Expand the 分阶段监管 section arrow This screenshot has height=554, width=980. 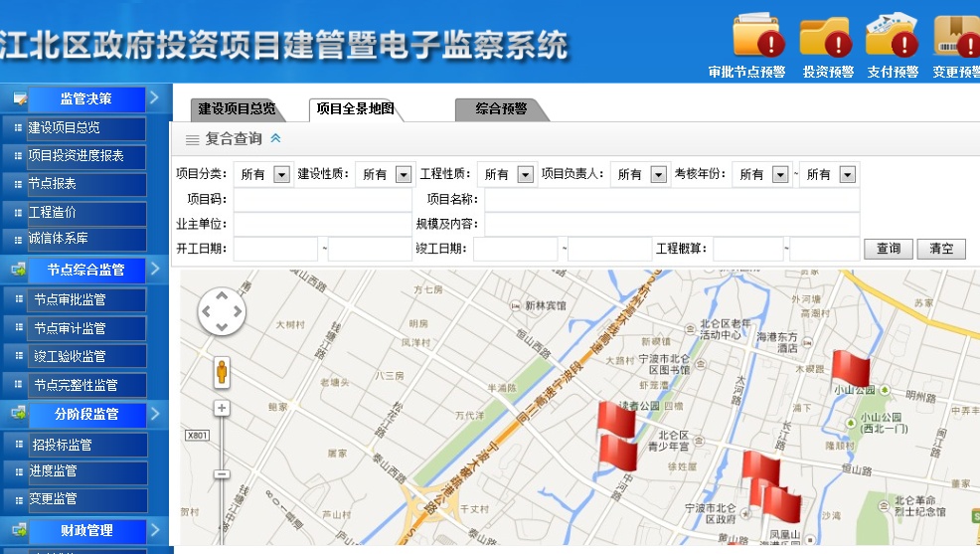[155, 414]
